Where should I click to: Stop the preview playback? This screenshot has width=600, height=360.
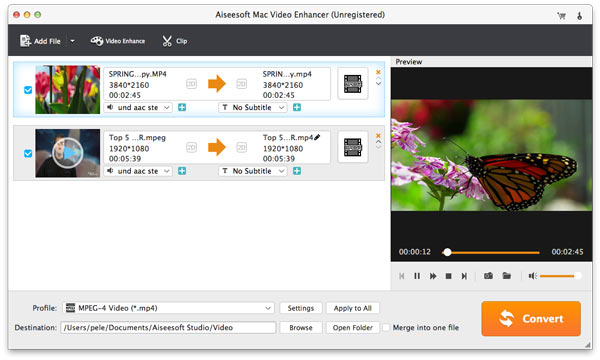pos(448,276)
